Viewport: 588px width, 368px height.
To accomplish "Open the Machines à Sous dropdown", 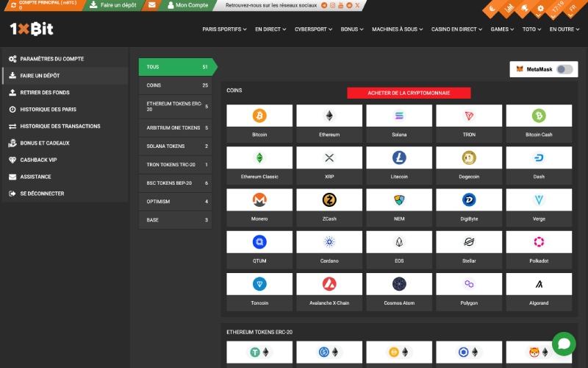I will coord(397,29).
